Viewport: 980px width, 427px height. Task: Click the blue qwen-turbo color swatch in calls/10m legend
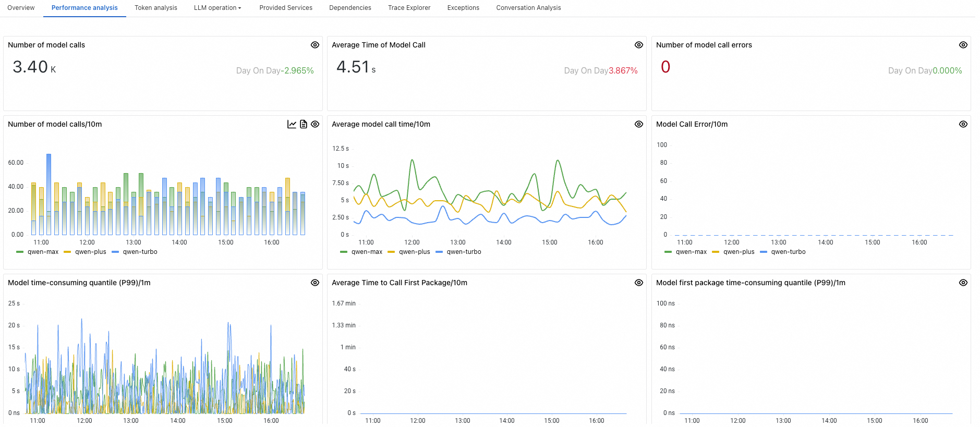point(116,252)
